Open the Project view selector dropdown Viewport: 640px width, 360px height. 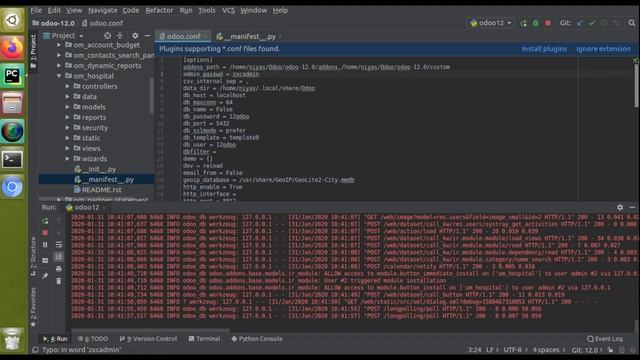pos(64,36)
